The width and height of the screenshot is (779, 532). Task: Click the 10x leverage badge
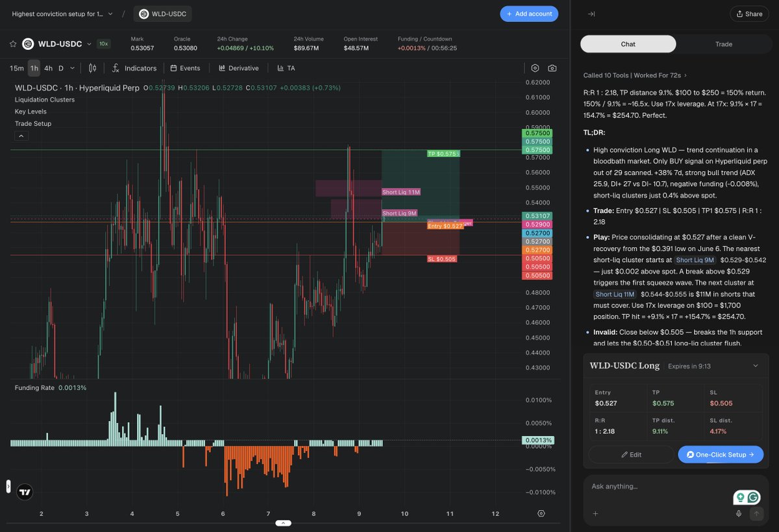104,44
